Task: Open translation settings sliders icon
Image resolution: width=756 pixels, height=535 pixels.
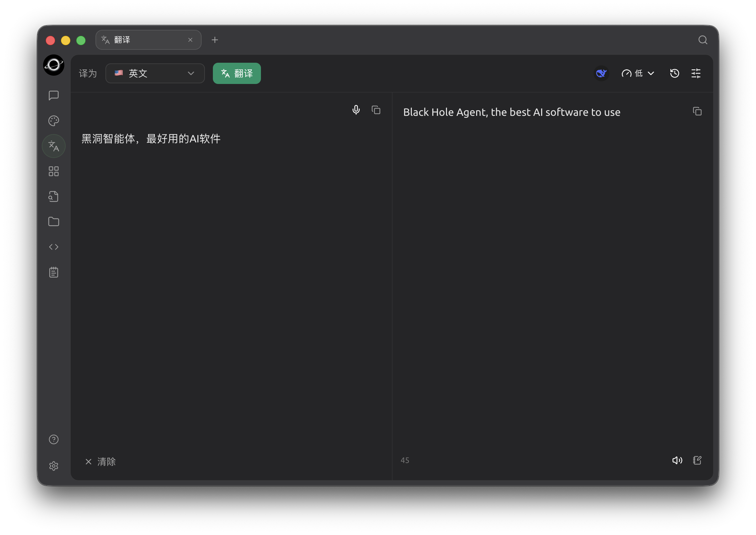Action: pos(696,73)
